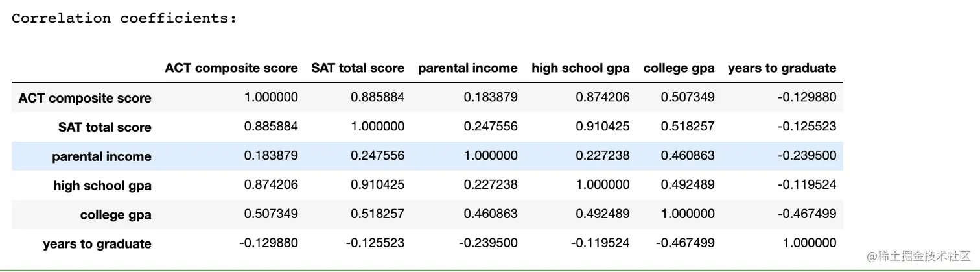The height and width of the screenshot is (272, 980).
Task: Click the 0.885884 cell in ACT row
Action: [378, 97]
